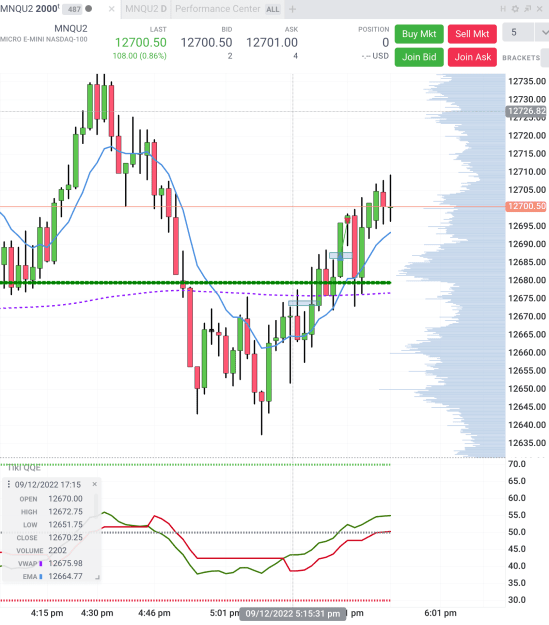Viewport: 549px width, 625px height.
Task: Click the 09/12/2022 5:15:31 pm time label
Action: click(x=293, y=613)
